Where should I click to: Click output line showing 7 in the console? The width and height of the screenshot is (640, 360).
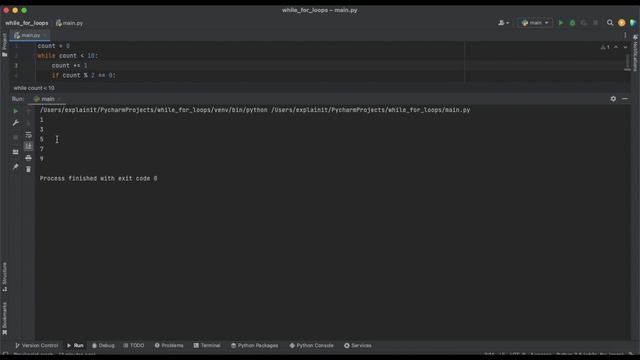pyautogui.click(x=41, y=149)
